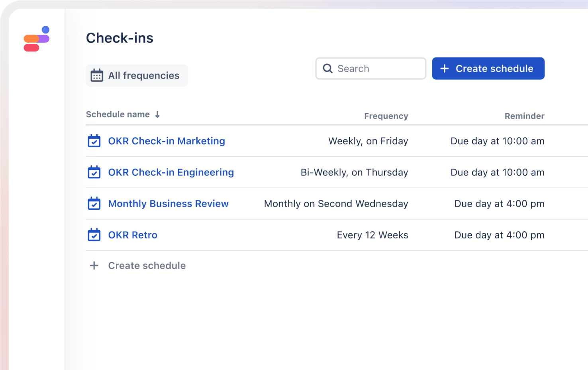Click the plus icon in blue button
Image resolution: width=588 pixels, height=370 pixels.
(x=445, y=69)
